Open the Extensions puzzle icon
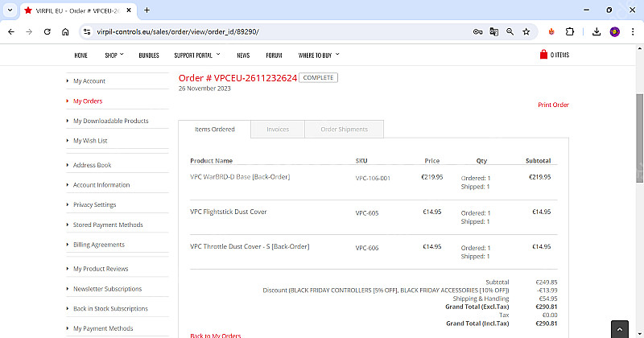This screenshot has width=644, height=338. 570,31
